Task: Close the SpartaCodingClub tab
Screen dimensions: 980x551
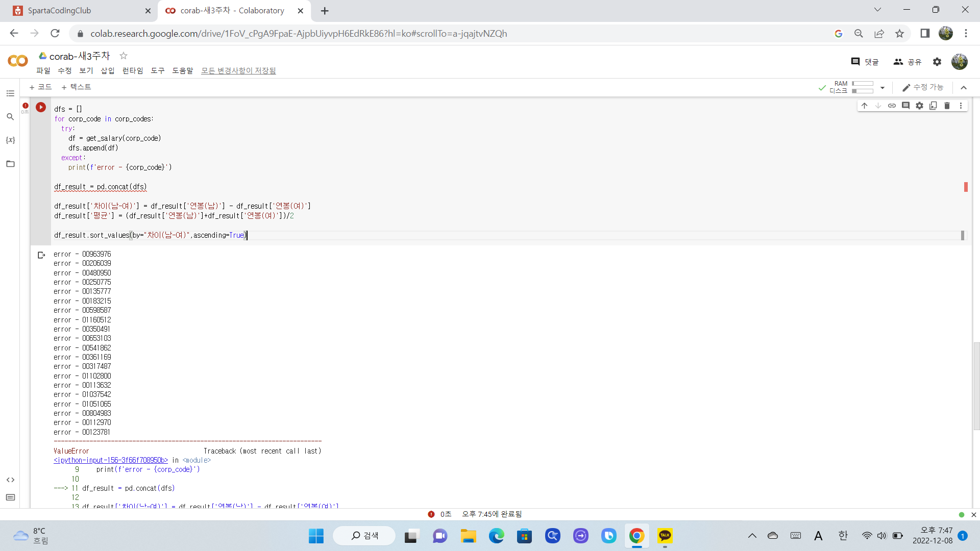Action: pyautogui.click(x=148, y=11)
